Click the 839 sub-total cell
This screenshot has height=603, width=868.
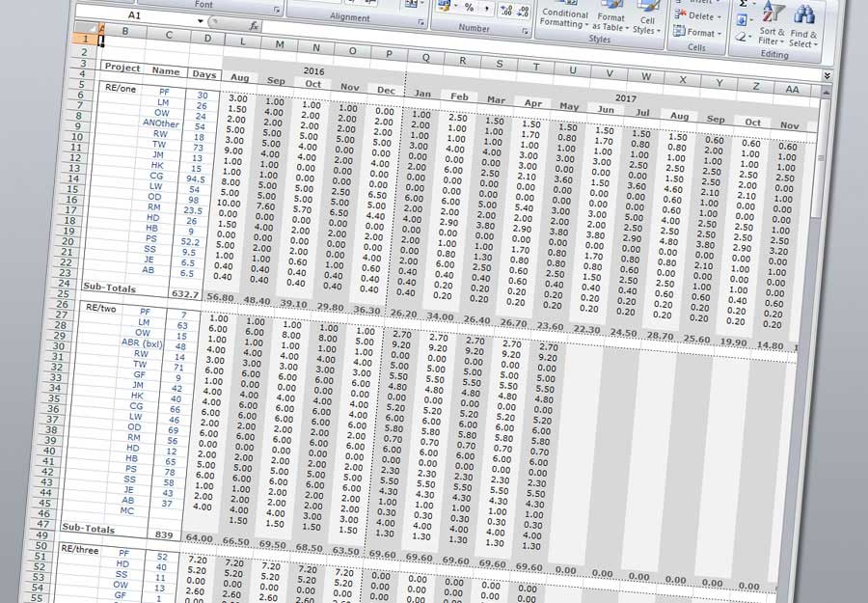click(x=164, y=534)
